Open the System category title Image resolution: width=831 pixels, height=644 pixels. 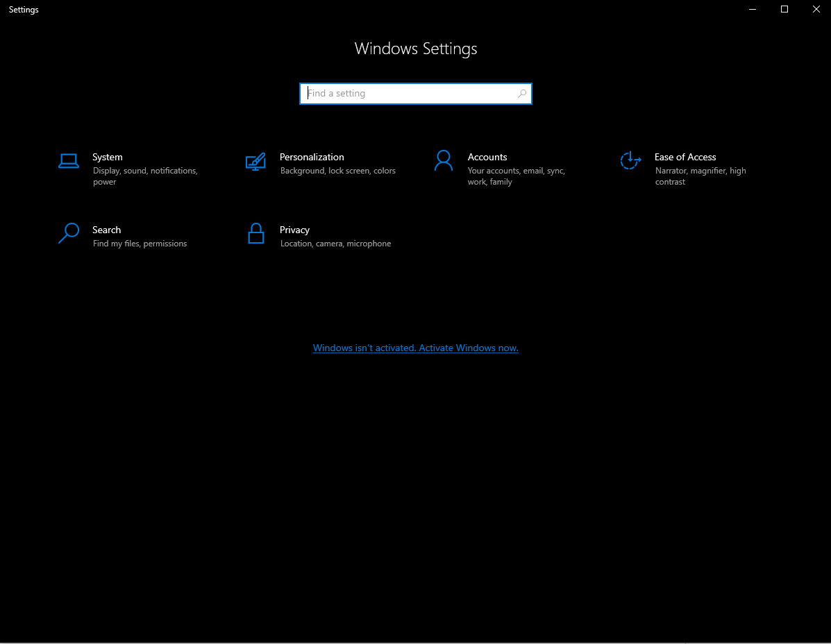click(108, 158)
